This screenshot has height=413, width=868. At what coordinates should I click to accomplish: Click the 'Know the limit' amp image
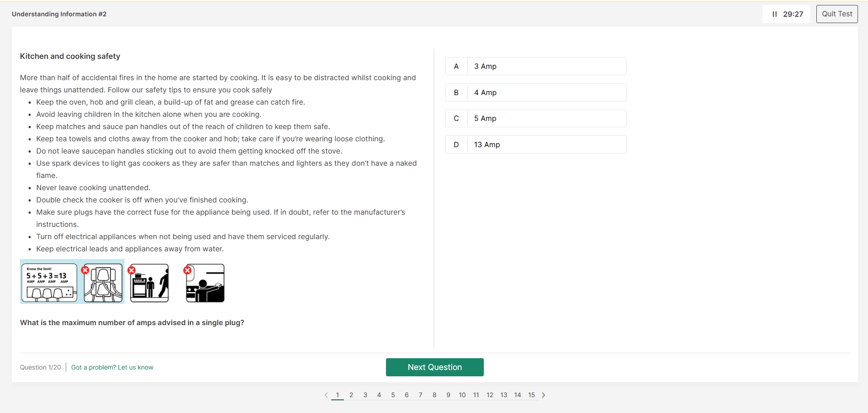click(x=49, y=283)
